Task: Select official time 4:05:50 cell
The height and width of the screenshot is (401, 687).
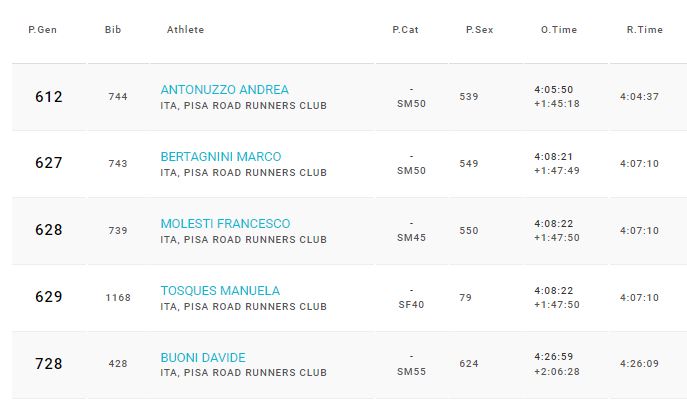Action: pyautogui.click(x=553, y=90)
